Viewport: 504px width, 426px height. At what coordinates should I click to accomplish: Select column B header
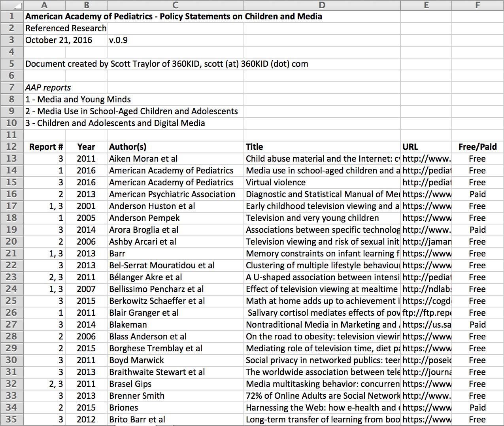[86, 5]
